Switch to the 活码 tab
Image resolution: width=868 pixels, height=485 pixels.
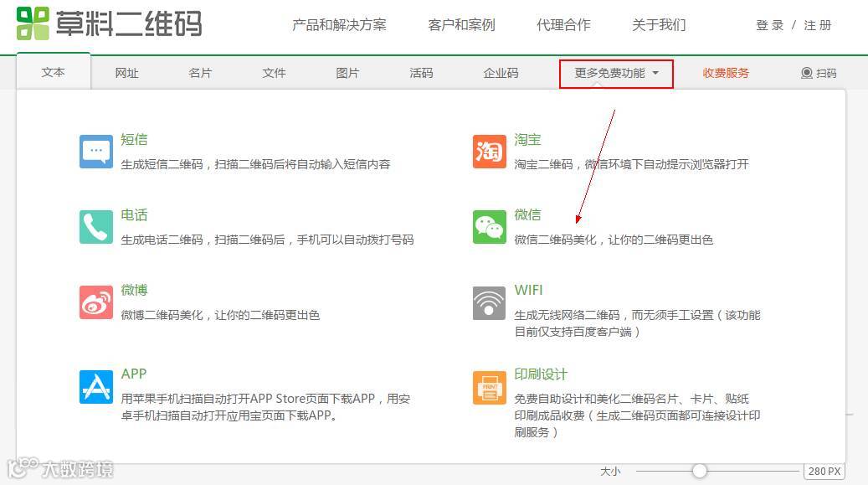[x=421, y=73]
